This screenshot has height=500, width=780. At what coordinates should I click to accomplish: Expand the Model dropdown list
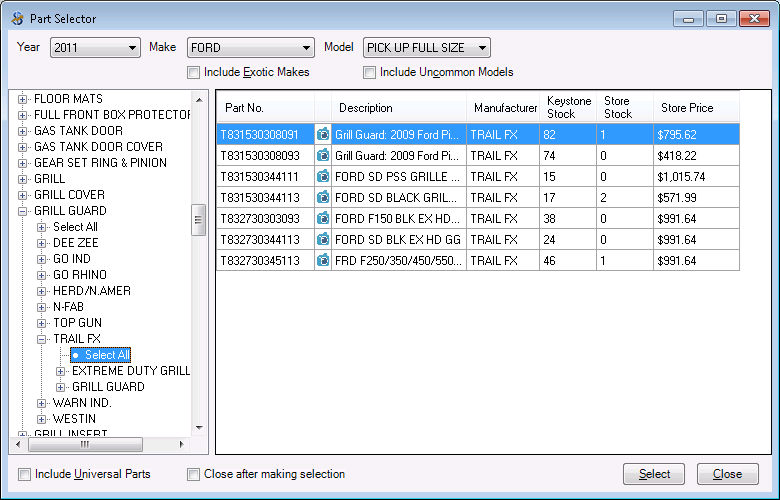click(427, 48)
